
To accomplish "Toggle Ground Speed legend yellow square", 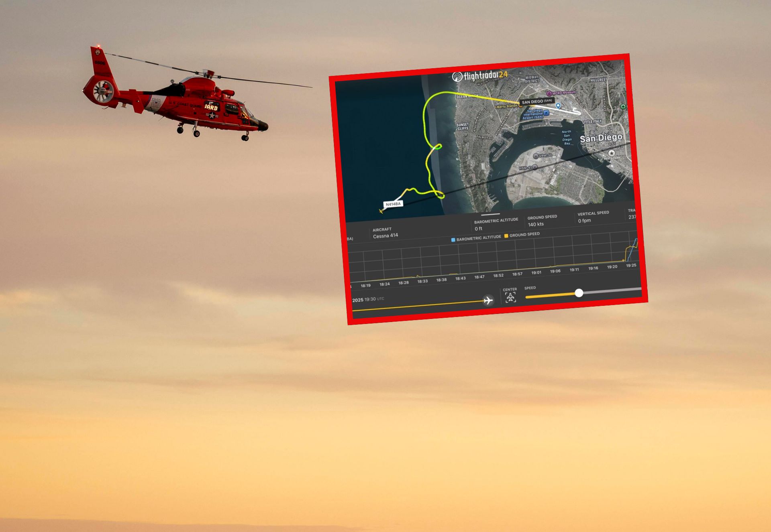I will pyautogui.click(x=506, y=236).
